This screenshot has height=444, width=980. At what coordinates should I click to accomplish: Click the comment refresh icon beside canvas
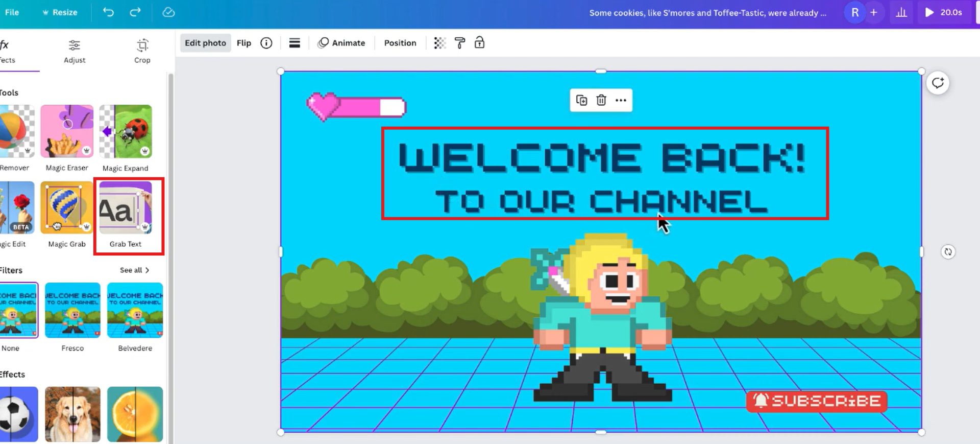pyautogui.click(x=938, y=83)
